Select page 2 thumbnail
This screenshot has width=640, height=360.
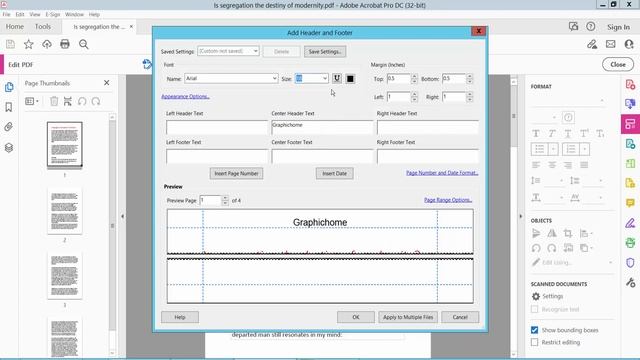click(64, 211)
